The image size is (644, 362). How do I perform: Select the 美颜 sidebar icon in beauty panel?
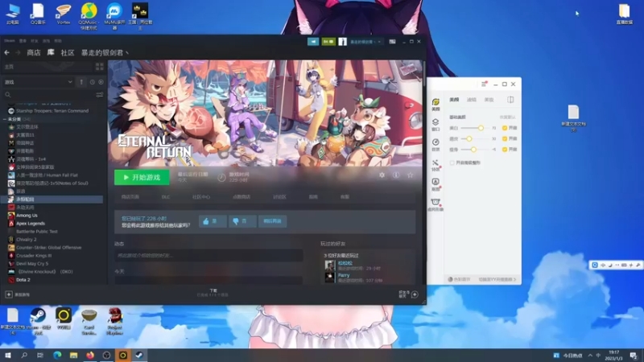coord(436,105)
